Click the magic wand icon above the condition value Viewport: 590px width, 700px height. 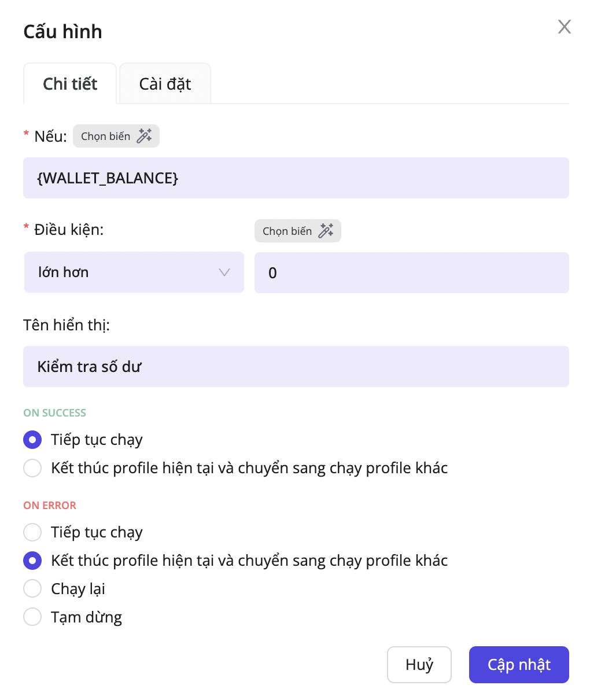pos(326,231)
